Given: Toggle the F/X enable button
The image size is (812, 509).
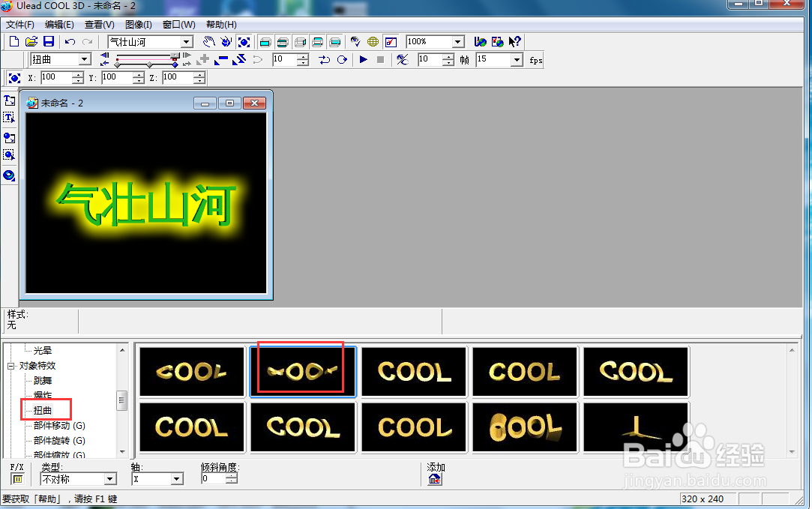Looking at the screenshot, I should [x=17, y=479].
